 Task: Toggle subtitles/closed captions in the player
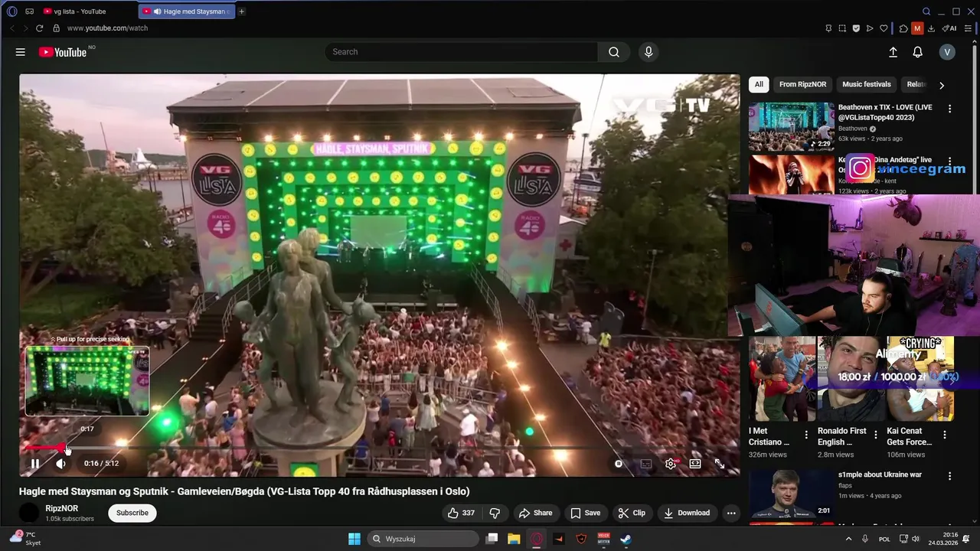tap(646, 463)
